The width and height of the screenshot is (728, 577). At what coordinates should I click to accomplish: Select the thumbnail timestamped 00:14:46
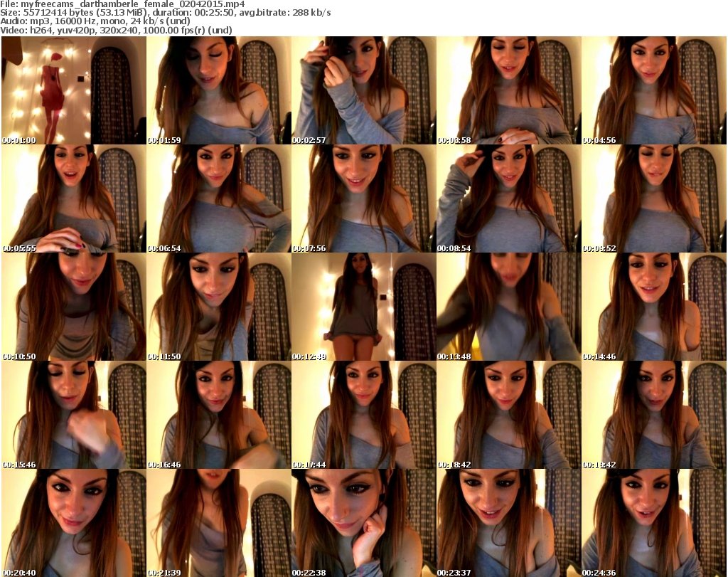pos(654,307)
